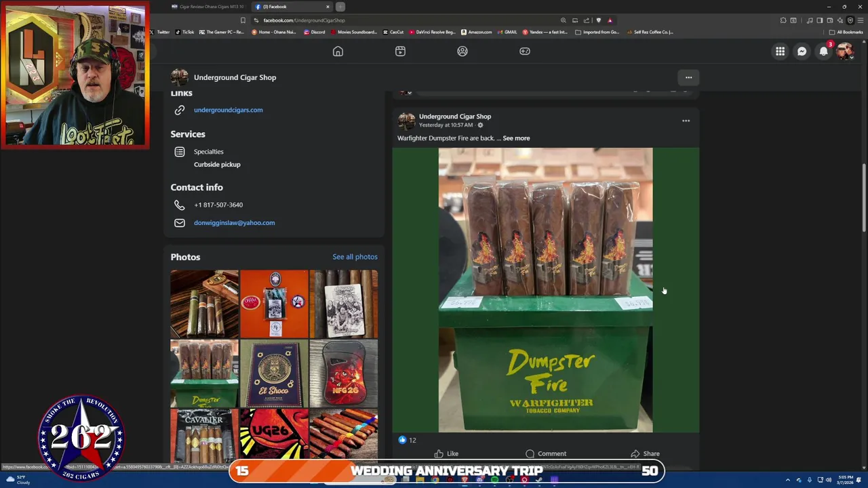This screenshot has width=868, height=488.
Task: Open Facebook Gaming controller icon
Action: coord(525,52)
